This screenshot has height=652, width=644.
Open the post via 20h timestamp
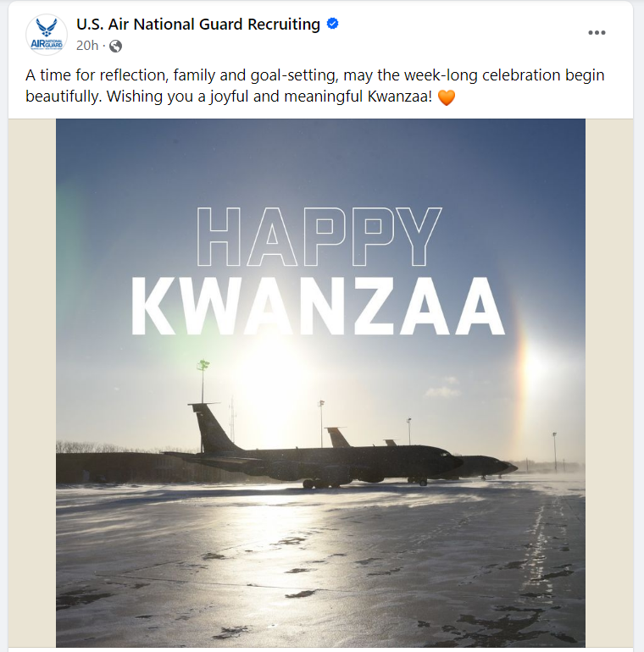pyautogui.click(x=87, y=46)
